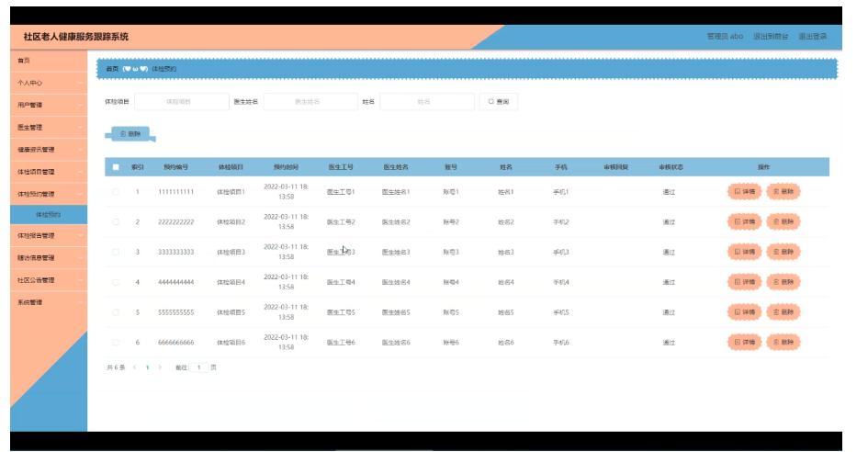Click the 预约编号 column header
Image resolution: width=868 pixels, height=452 pixels.
click(x=176, y=166)
